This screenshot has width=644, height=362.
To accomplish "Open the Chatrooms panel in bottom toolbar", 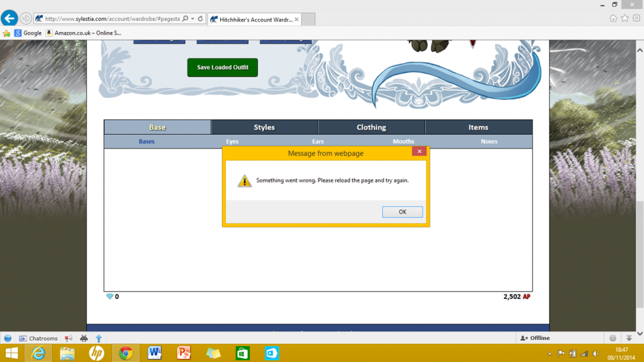I will pyautogui.click(x=38, y=338).
